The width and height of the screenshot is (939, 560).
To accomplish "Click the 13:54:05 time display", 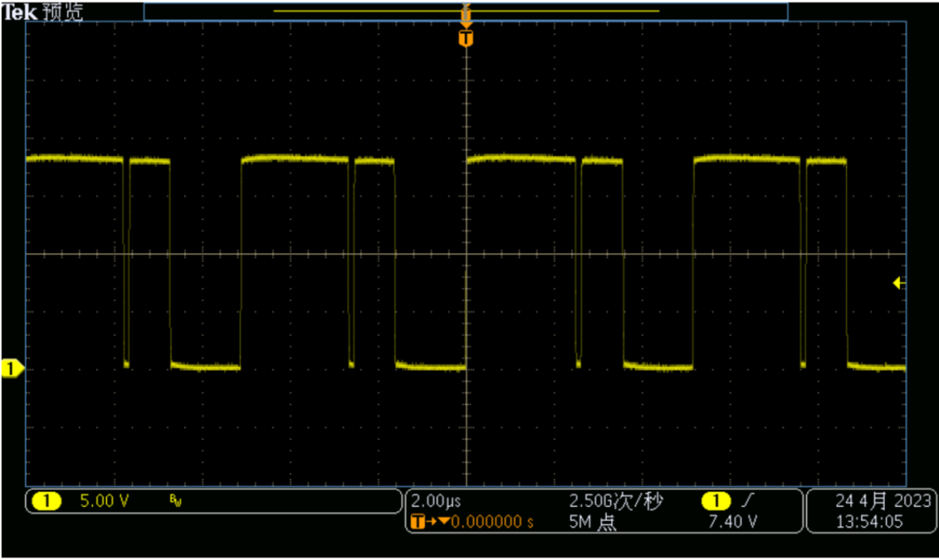I will [x=869, y=522].
